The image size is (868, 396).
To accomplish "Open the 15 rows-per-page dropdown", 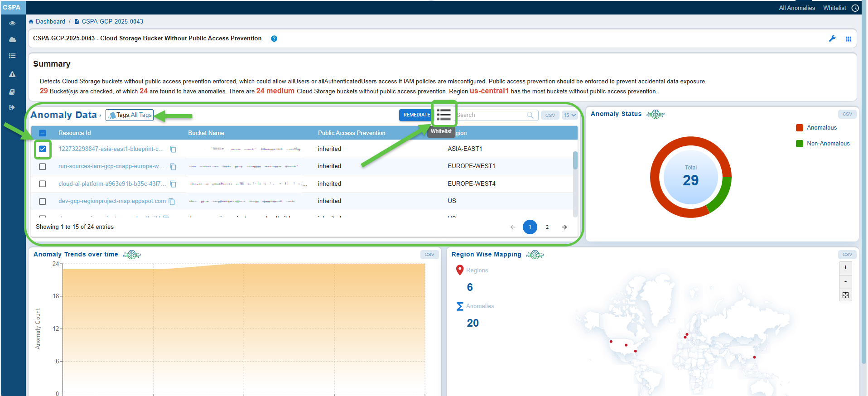I will [569, 115].
